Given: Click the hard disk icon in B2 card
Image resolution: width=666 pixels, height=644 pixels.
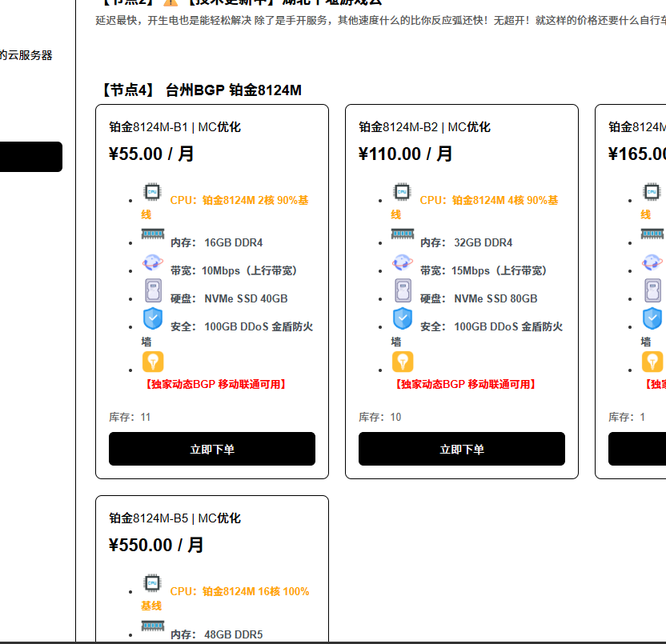Looking at the screenshot, I should [x=403, y=290].
